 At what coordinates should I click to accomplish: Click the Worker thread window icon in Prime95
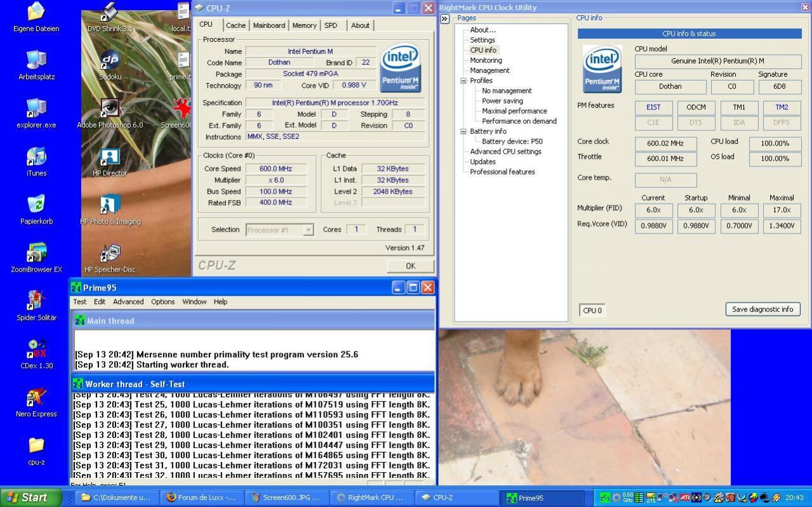(78, 384)
